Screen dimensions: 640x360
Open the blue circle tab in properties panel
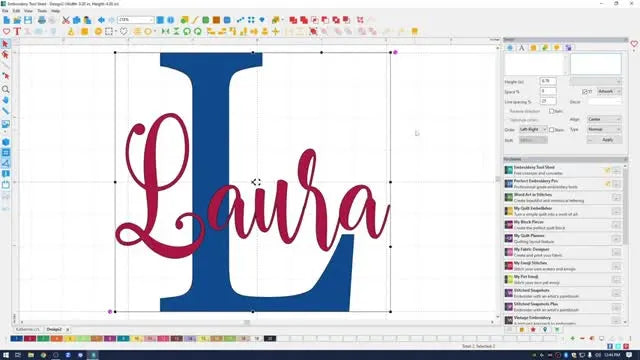click(510, 48)
